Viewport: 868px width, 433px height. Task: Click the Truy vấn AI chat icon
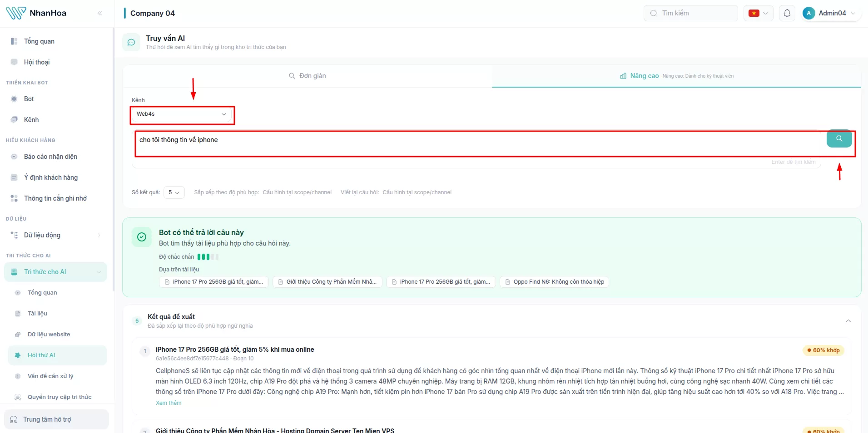point(131,42)
